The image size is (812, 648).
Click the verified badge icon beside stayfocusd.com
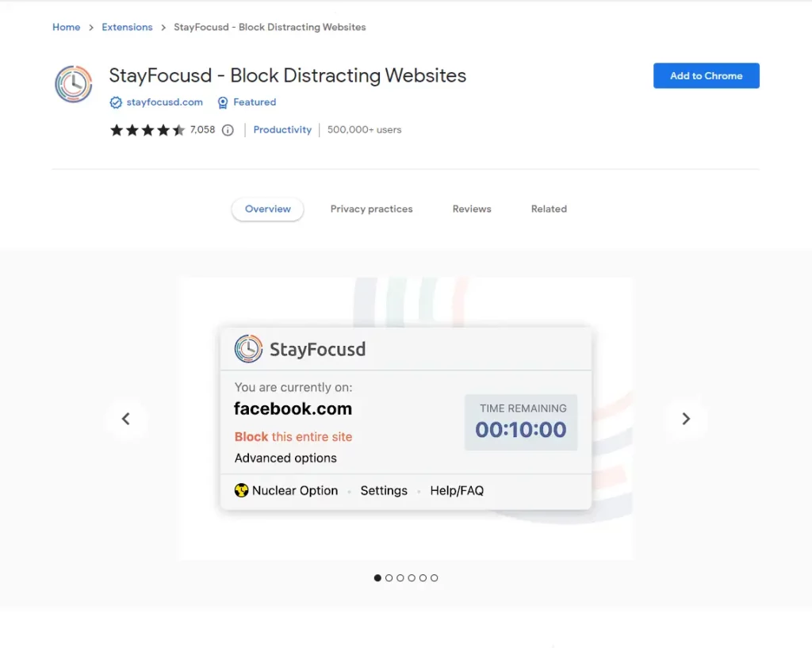coord(116,102)
